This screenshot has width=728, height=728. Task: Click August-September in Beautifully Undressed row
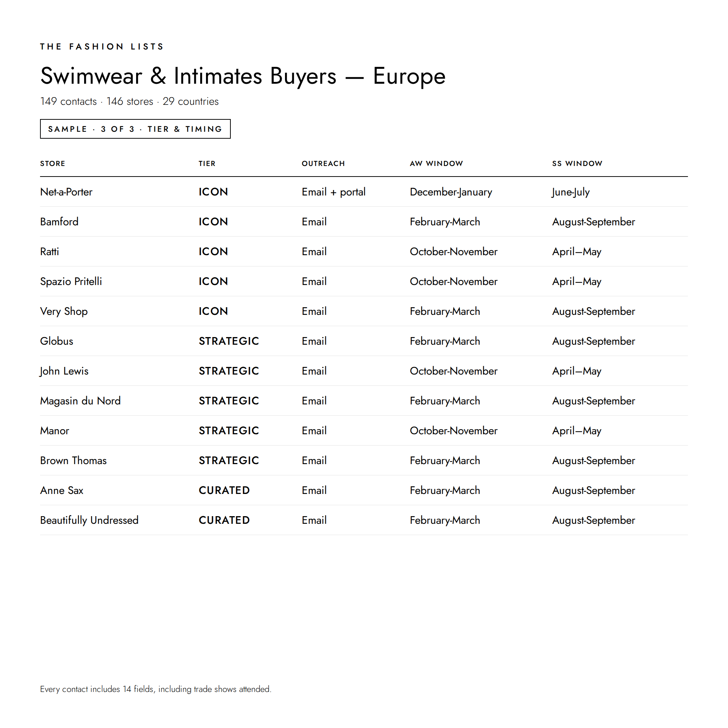click(594, 520)
